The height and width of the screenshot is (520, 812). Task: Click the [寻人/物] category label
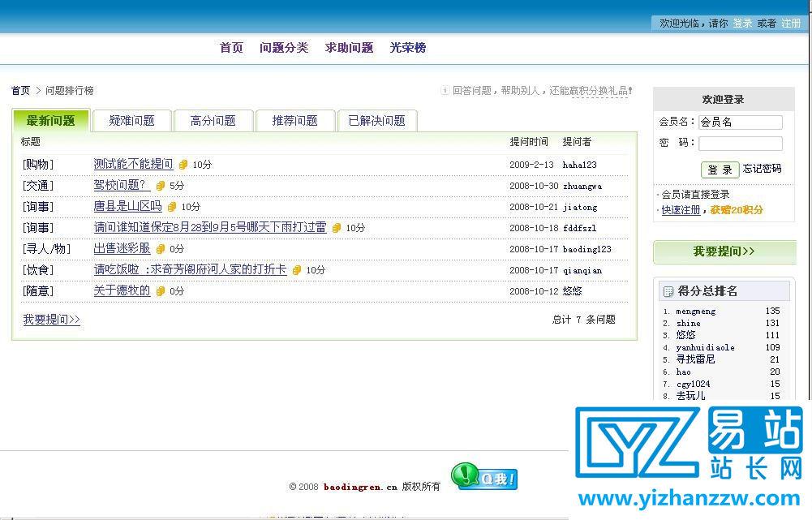pyautogui.click(x=46, y=249)
